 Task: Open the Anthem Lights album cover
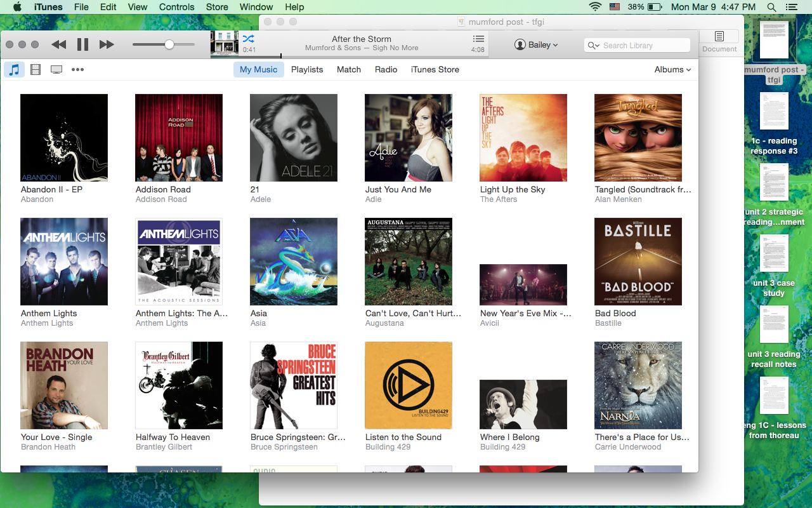pos(64,262)
